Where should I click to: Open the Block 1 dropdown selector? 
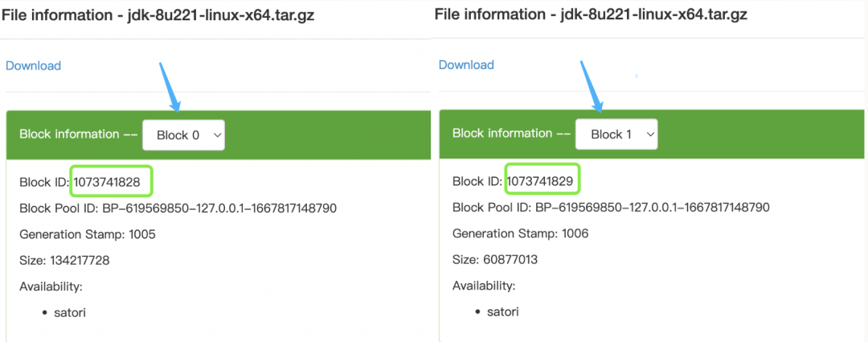tap(616, 134)
